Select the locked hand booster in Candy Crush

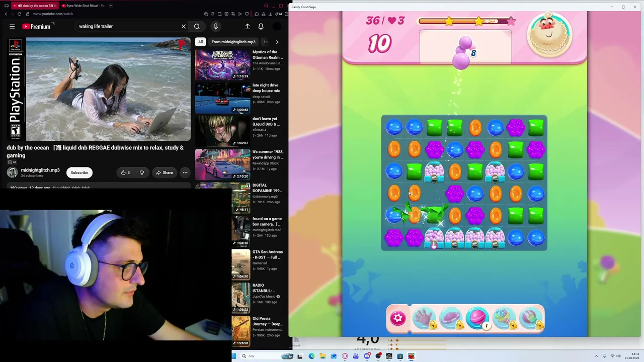pos(424,319)
